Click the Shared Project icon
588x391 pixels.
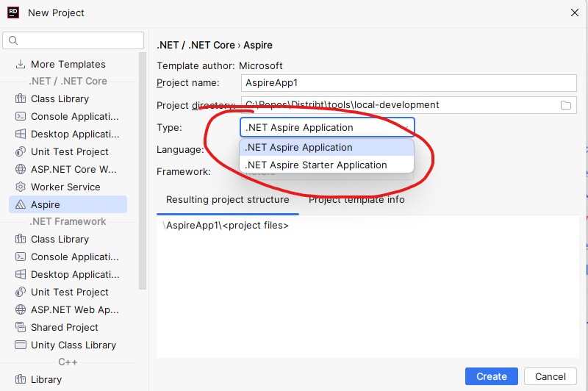coord(21,327)
